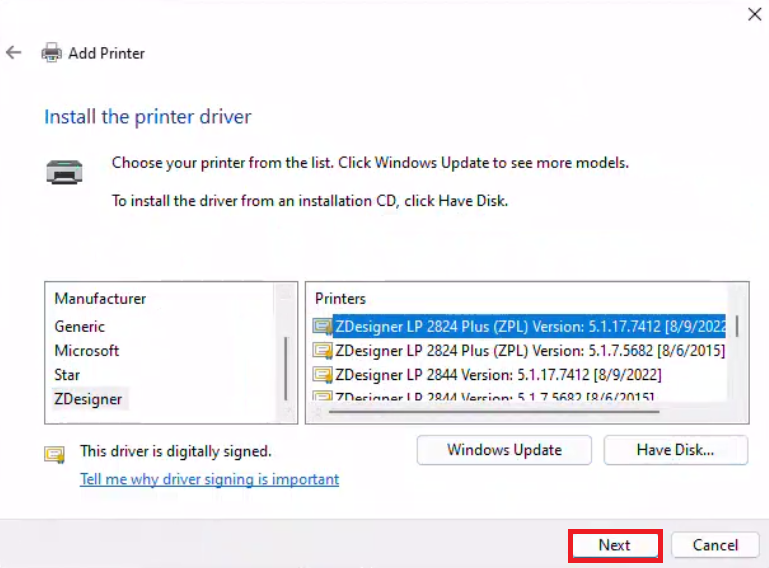Click the Manufacturer column header
This screenshot has width=769, height=568.
100,298
